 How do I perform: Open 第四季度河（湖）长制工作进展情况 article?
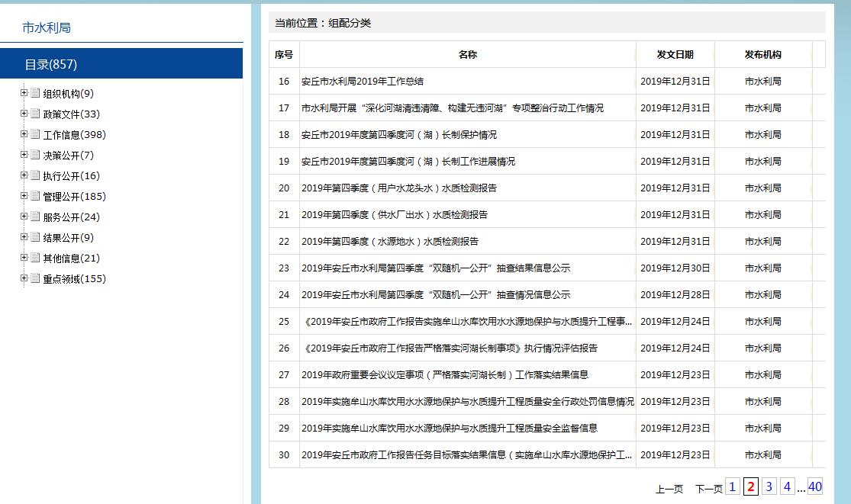pyautogui.click(x=408, y=161)
